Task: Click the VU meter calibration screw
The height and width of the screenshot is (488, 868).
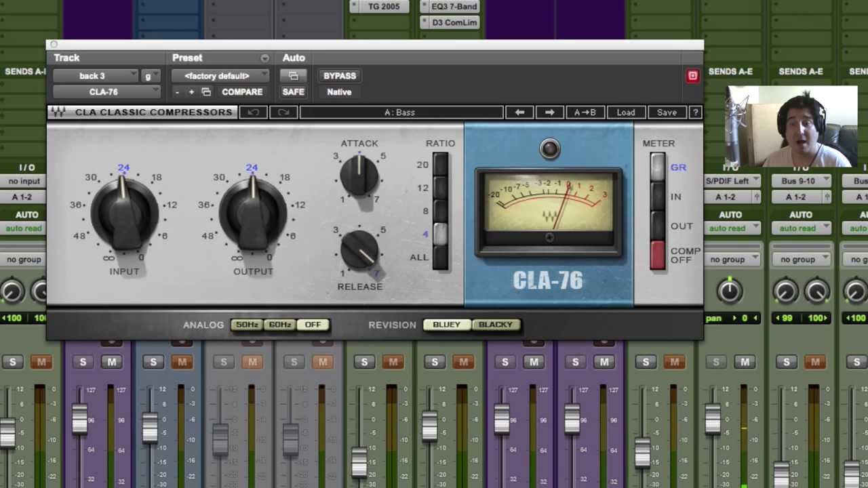Action: tap(549, 237)
